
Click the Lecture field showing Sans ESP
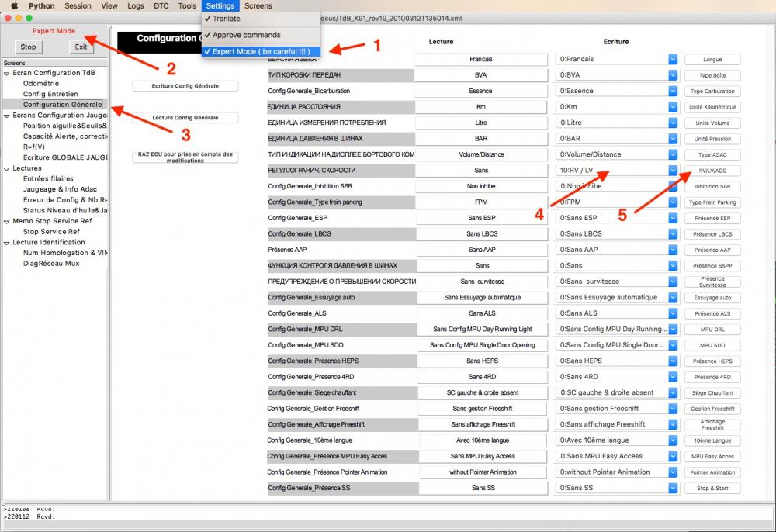(482, 218)
